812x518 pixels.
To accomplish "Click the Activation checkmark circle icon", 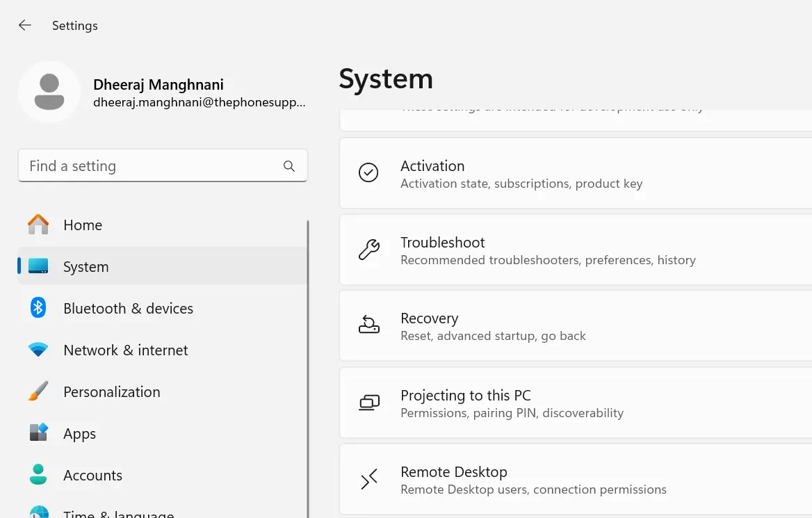I will pyautogui.click(x=368, y=173).
